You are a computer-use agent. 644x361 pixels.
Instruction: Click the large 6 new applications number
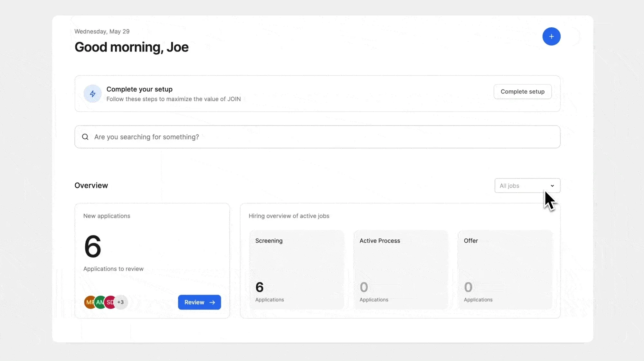click(x=93, y=246)
